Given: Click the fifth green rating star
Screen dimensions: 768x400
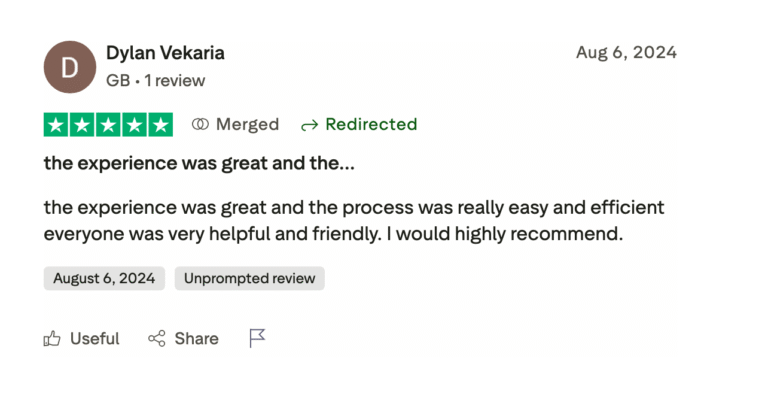Looking at the screenshot, I should (x=160, y=125).
